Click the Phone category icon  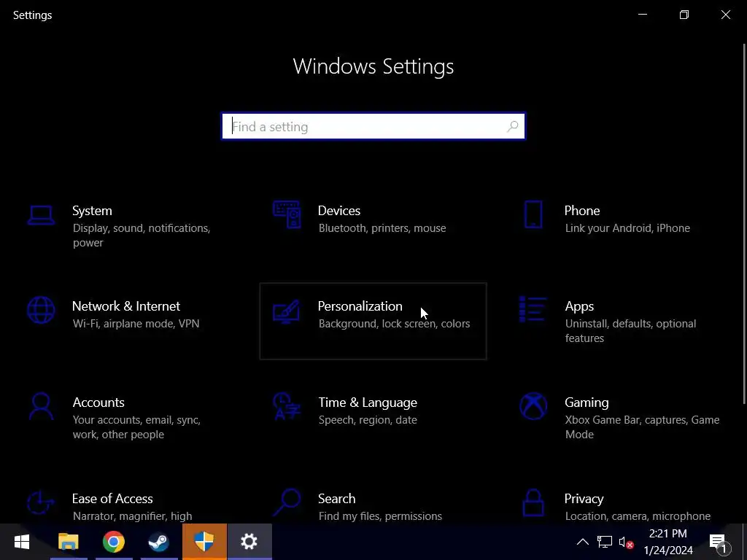pos(533,215)
